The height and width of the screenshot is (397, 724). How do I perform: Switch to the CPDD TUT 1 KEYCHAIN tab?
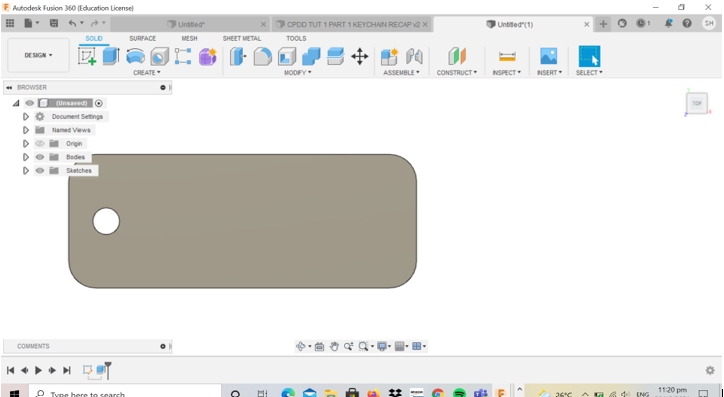pyautogui.click(x=352, y=24)
